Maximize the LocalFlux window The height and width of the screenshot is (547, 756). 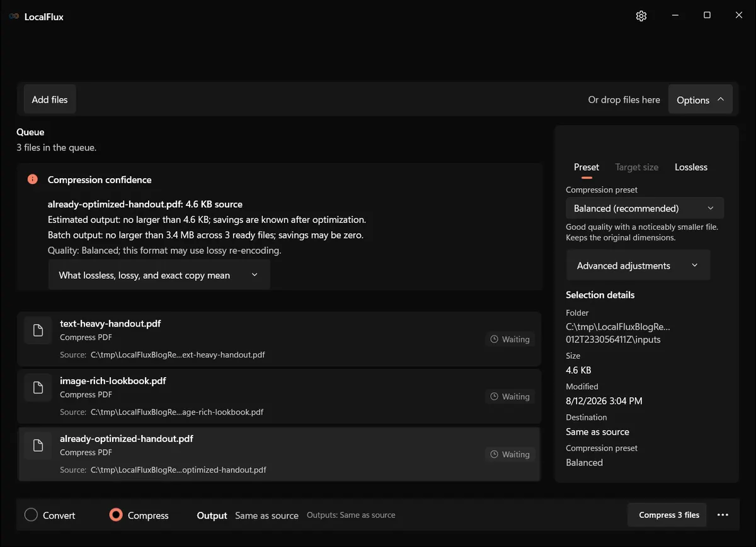707,16
